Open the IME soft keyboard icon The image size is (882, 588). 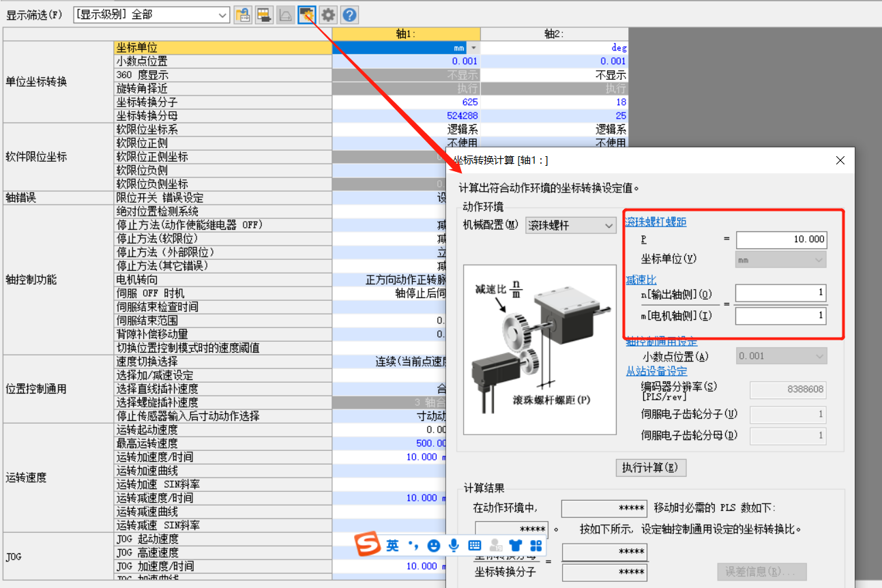pyautogui.click(x=475, y=546)
